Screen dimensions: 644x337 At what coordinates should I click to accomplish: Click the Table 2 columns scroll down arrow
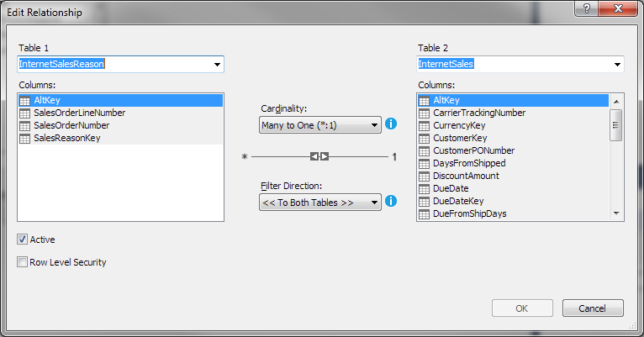[x=616, y=213]
